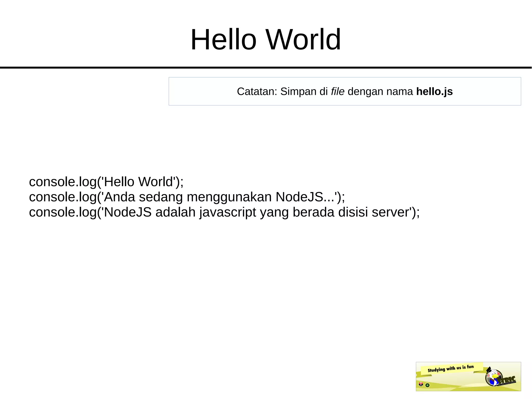Click the line containing 'Anda sedang menggunakan NodeJS...'
This screenshot has height=399, width=532.
click(187, 197)
